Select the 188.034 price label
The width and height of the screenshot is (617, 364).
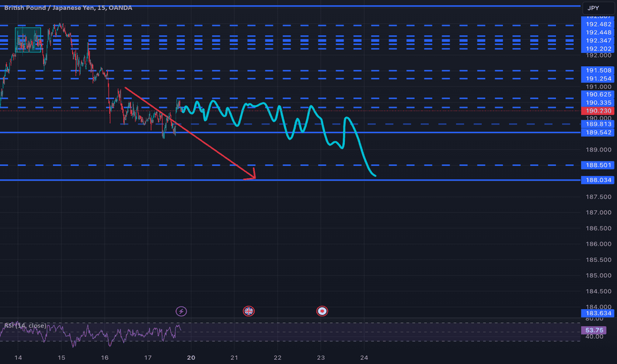tap(598, 180)
